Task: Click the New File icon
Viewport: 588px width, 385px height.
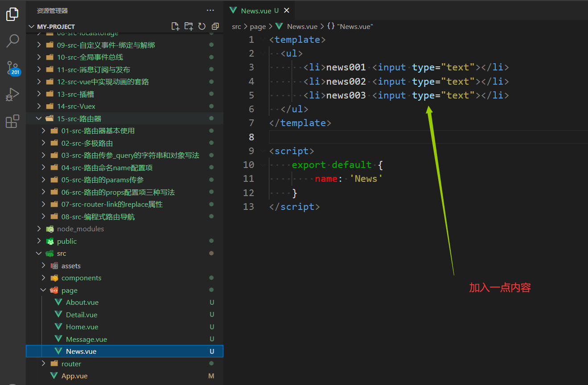Action: pos(176,26)
